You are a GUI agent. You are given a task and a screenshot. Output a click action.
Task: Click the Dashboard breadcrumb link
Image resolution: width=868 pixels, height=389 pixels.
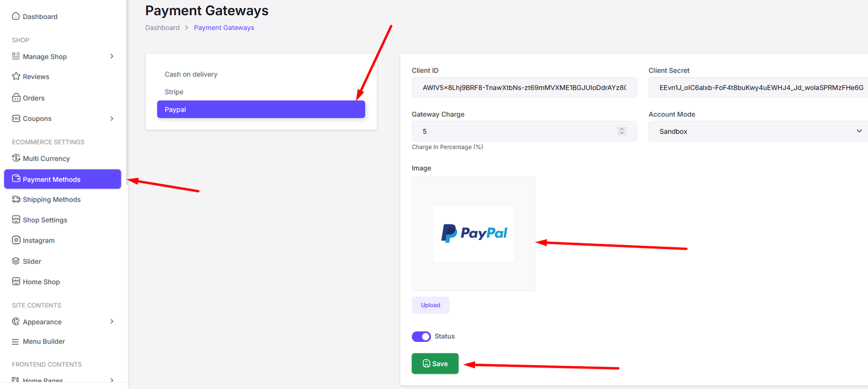tap(162, 28)
